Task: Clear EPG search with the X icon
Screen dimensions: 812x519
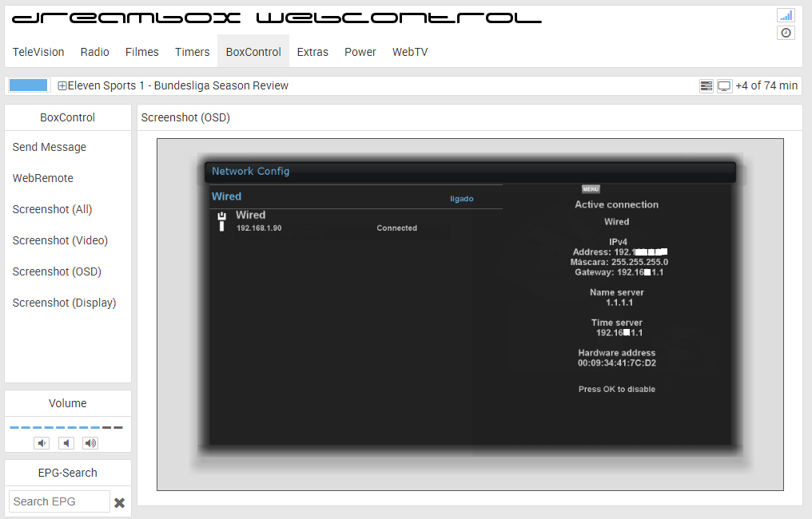Action: 119,502
